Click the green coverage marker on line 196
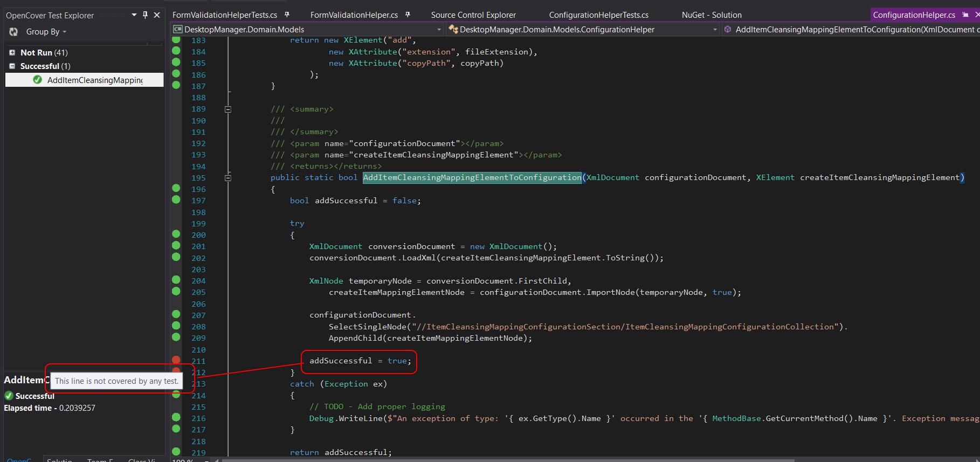The width and height of the screenshot is (980, 462). click(176, 188)
